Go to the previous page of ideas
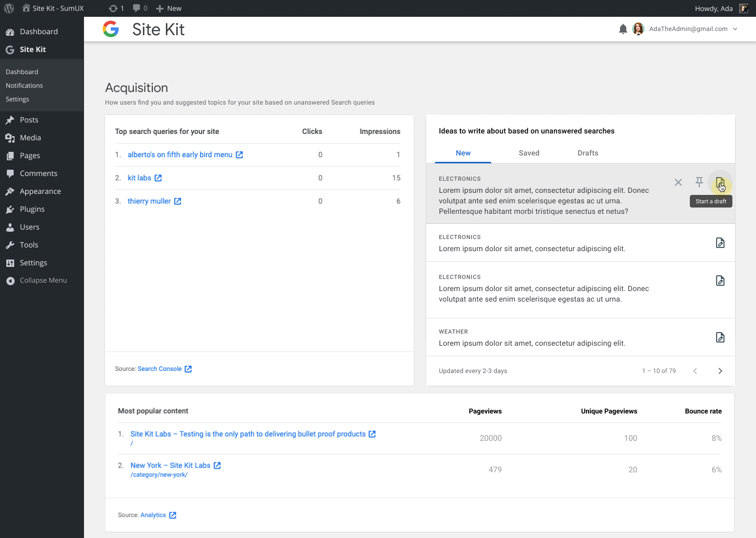756x538 pixels. click(x=695, y=371)
